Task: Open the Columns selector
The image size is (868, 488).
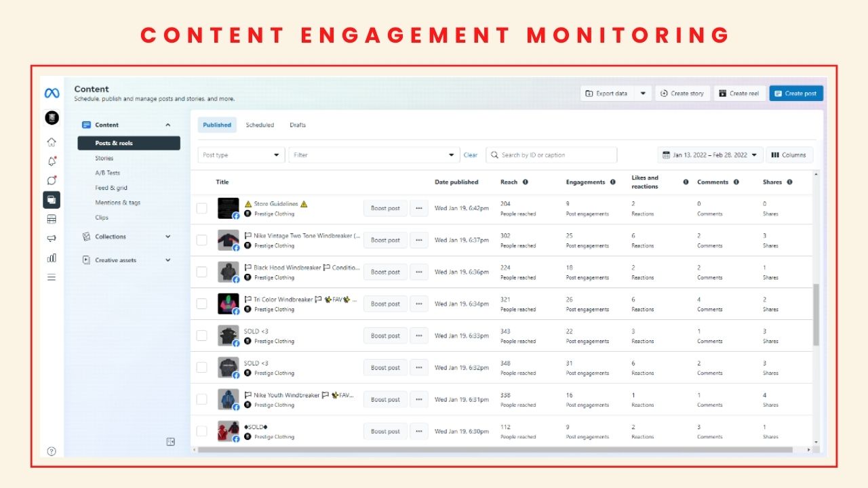Action: (x=789, y=155)
